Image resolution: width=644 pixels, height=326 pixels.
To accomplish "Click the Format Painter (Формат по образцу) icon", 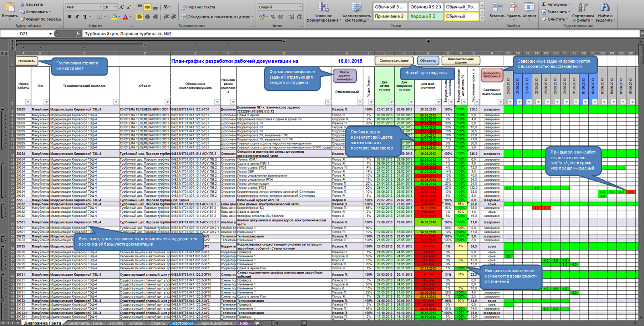I will point(23,19).
